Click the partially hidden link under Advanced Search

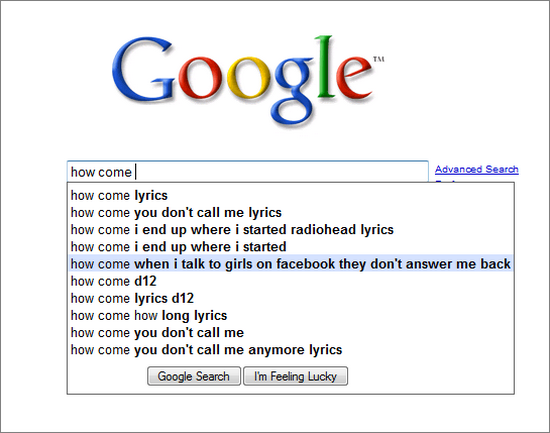[x=445, y=181]
